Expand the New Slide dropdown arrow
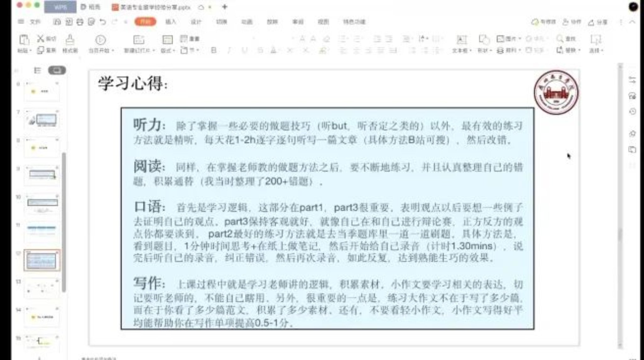 click(154, 51)
